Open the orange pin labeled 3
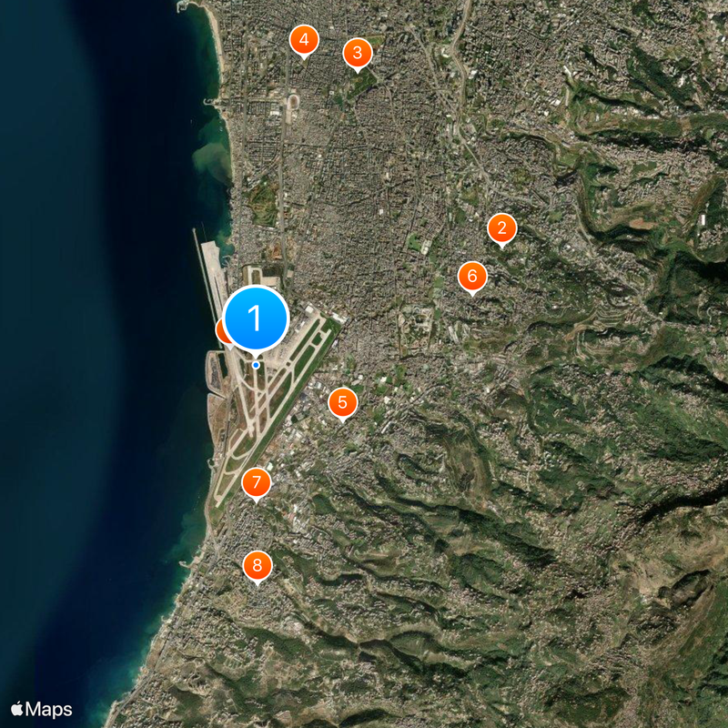Viewport: 728px width, 728px height. click(x=357, y=53)
